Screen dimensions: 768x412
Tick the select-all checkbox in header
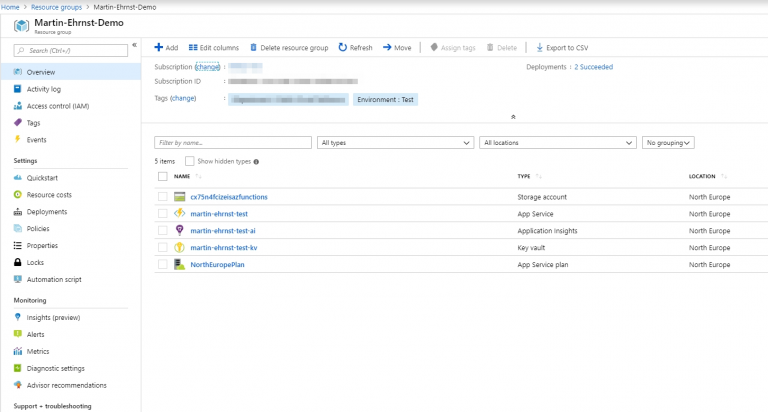point(163,177)
